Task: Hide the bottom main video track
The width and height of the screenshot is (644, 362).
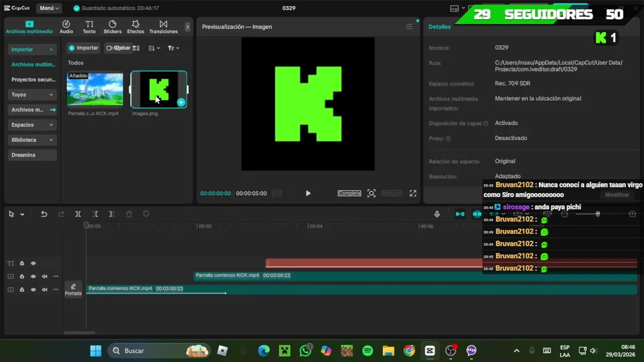Action: [x=33, y=290]
